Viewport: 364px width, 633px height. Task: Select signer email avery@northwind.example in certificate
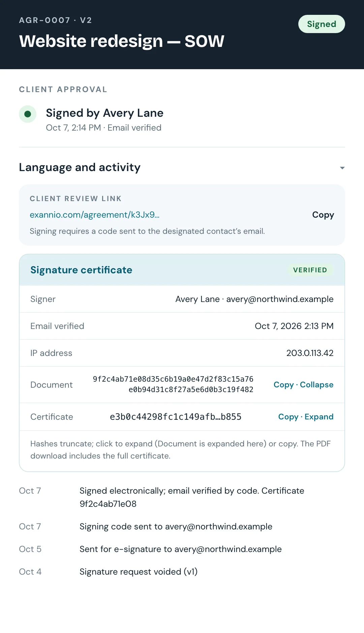click(x=280, y=299)
